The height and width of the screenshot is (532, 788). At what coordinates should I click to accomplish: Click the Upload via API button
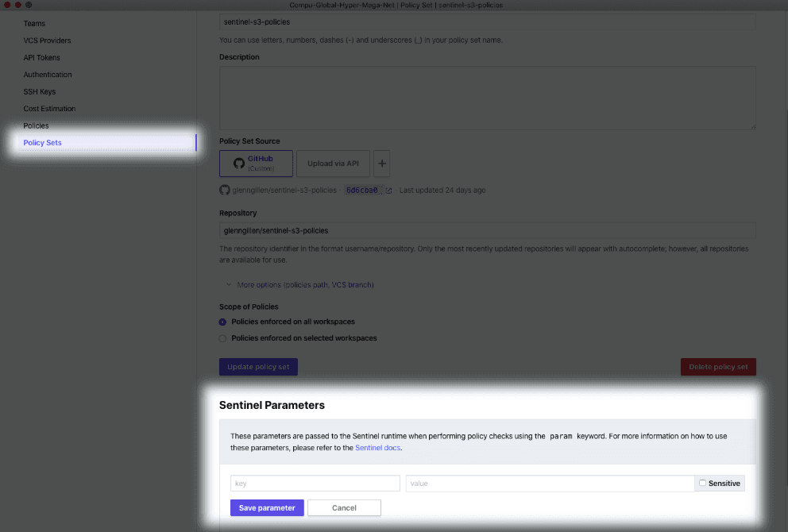(333, 164)
